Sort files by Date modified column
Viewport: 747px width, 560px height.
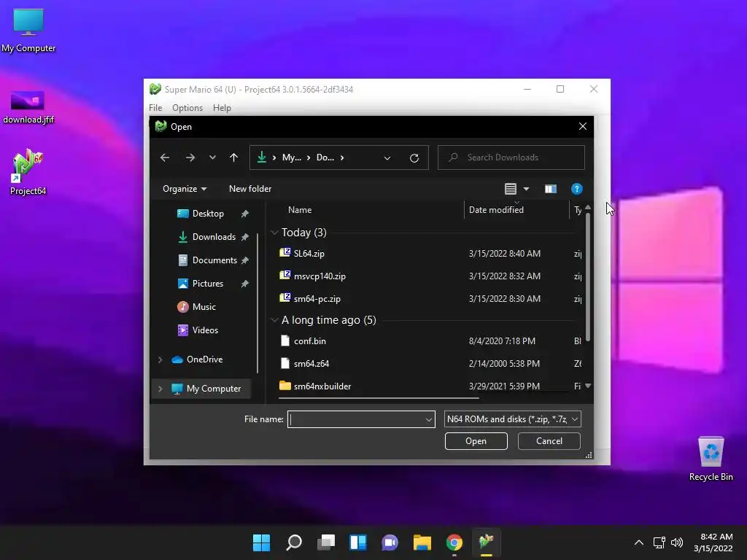[496, 210]
